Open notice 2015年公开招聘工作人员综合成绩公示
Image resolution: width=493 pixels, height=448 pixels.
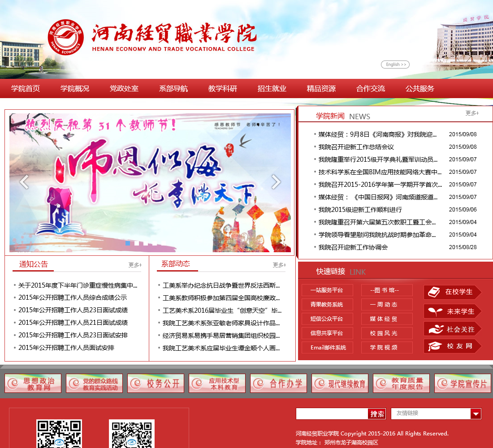[x=73, y=297]
